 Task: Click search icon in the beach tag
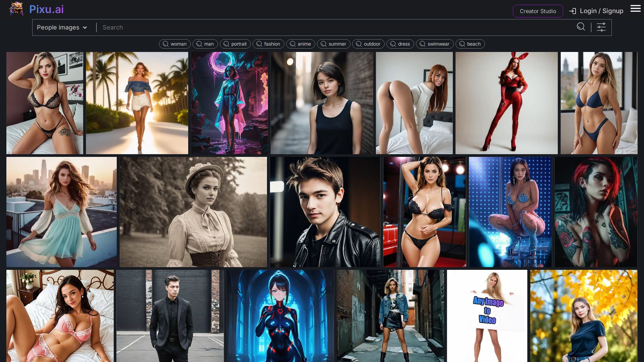click(462, 44)
